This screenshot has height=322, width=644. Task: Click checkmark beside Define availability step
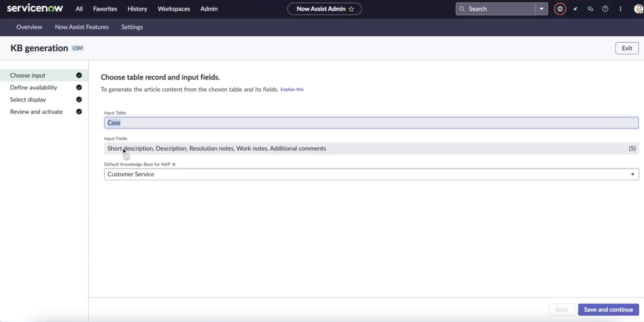(x=79, y=87)
